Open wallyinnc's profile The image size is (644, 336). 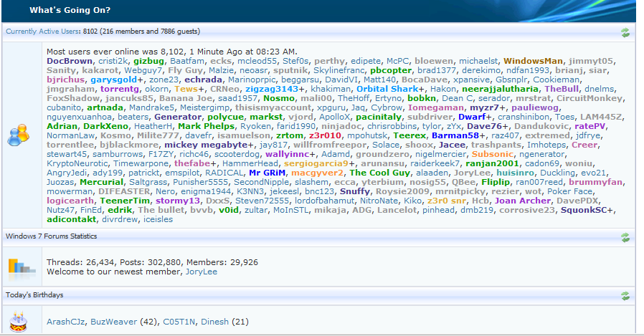(288, 154)
